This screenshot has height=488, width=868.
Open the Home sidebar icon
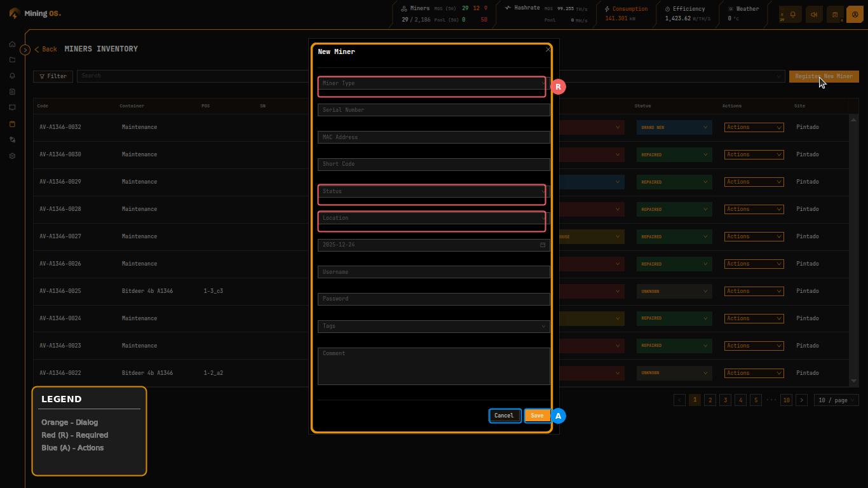click(11, 44)
